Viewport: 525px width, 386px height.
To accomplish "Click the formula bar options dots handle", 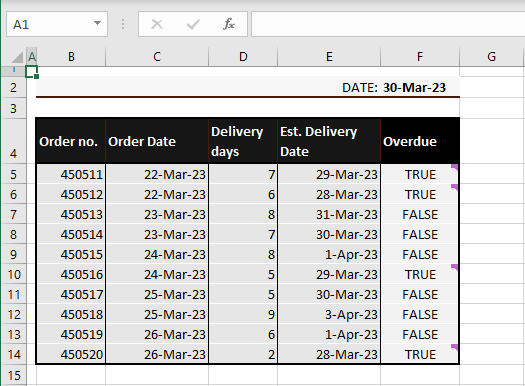I will 123,24.
